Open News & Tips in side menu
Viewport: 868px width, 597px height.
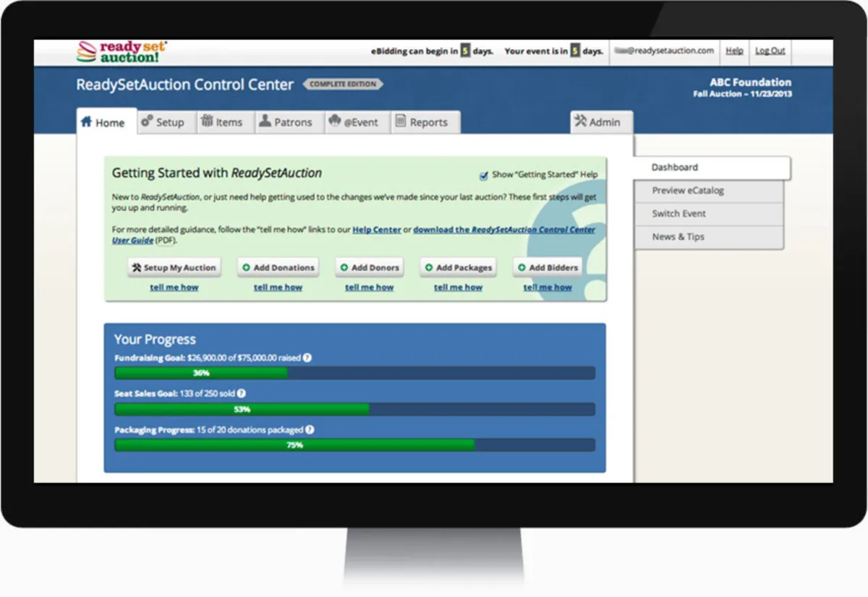coord(709,237)
